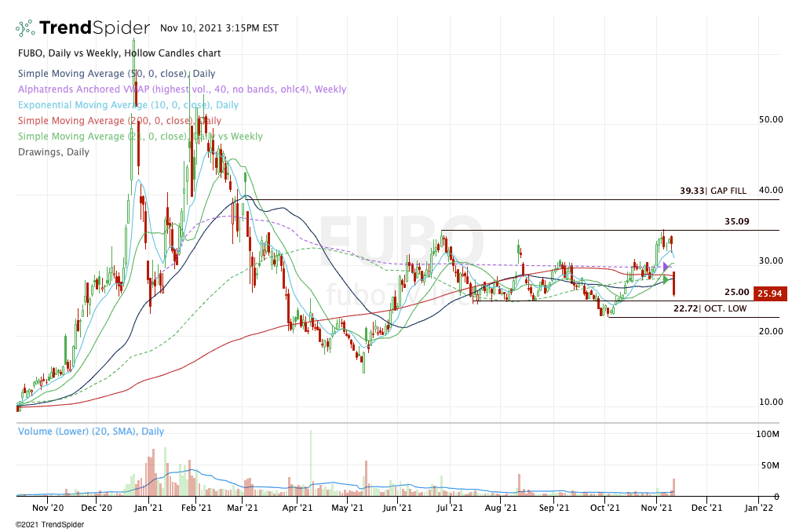Click the green arrow marker near November candles
803x532 pixels.
click(x=666, y=279)
